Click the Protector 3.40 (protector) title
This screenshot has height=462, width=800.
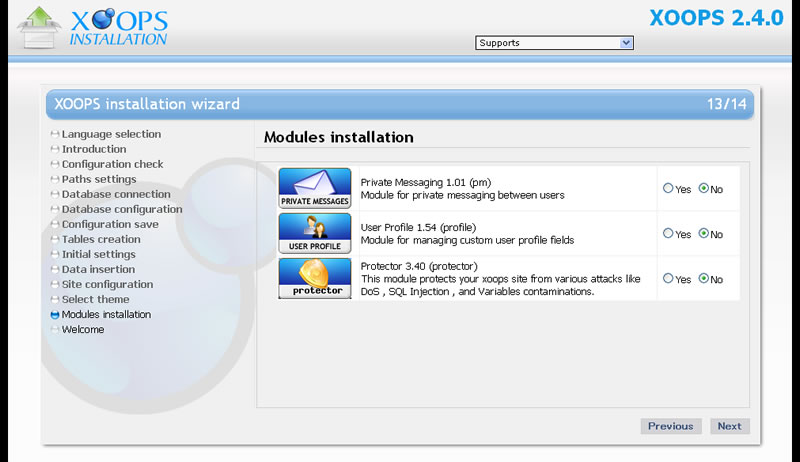click(x=419, y=266)
